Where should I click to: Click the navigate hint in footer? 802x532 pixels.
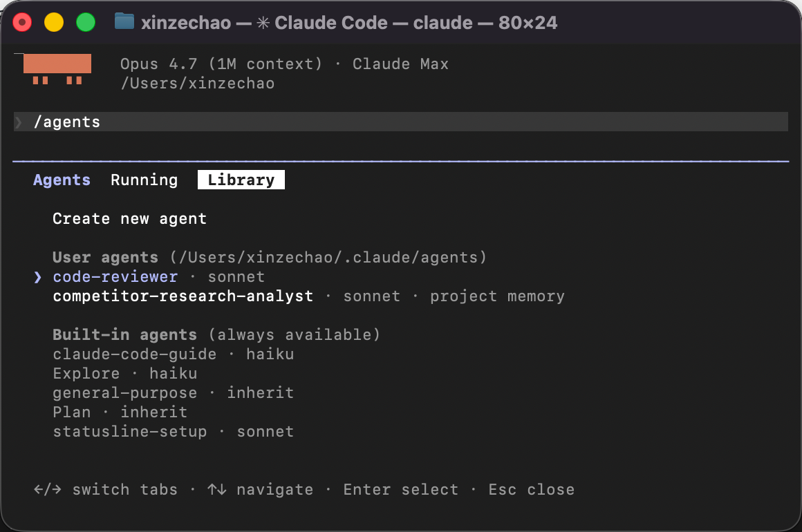(274, 490)
